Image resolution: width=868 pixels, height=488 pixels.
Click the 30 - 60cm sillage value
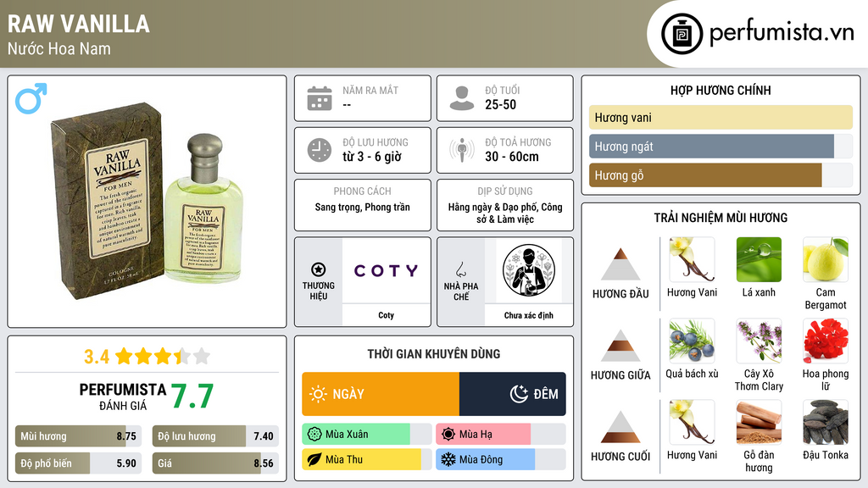[511, 157]
